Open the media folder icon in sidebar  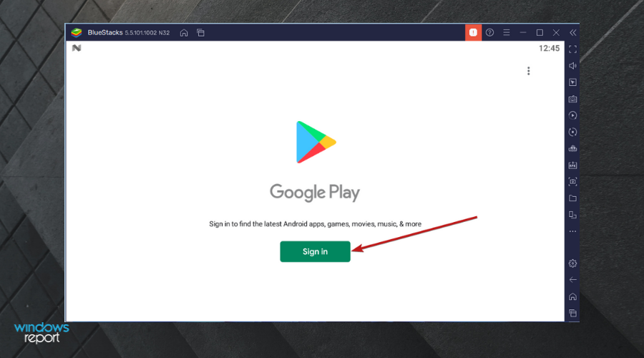[573, 198]
